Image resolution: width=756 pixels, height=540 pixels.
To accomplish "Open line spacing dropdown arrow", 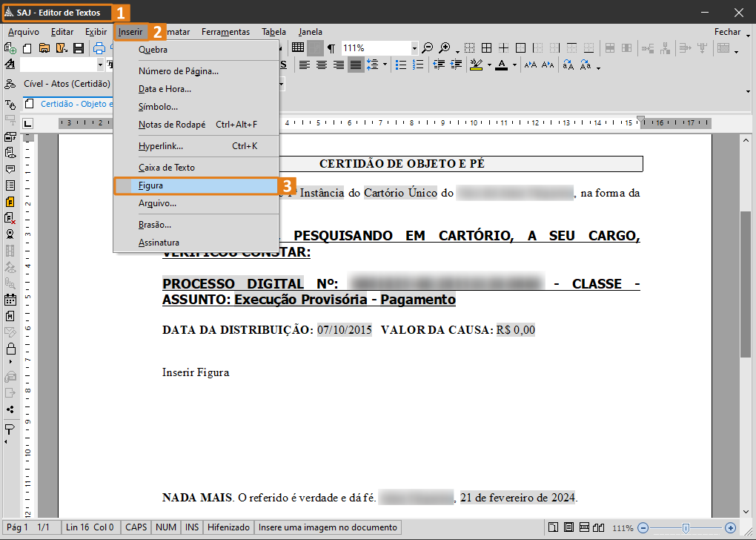I will 385,65.
